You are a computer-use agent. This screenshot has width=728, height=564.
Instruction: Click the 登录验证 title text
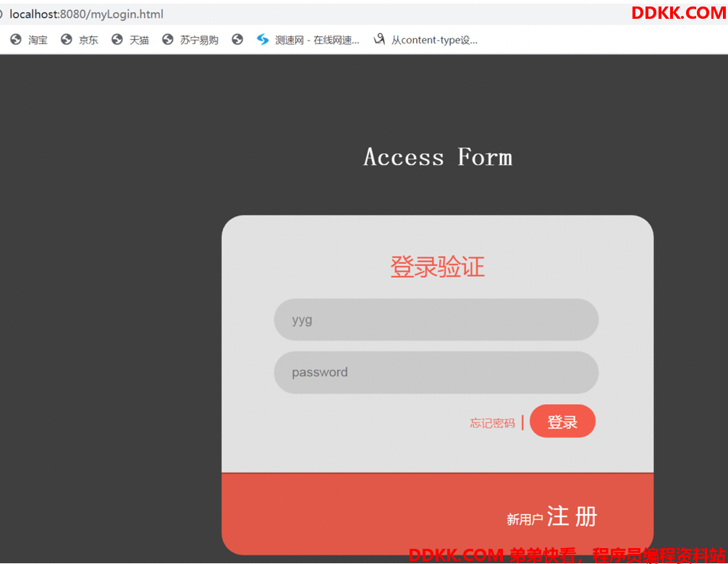pos(437,267)
